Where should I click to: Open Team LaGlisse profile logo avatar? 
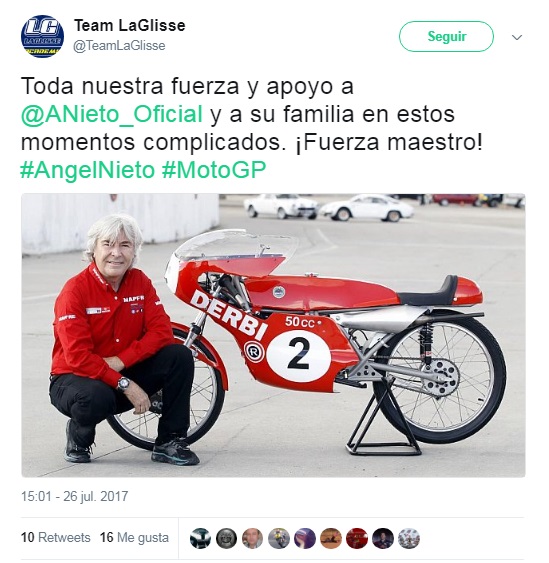point(42,36)
